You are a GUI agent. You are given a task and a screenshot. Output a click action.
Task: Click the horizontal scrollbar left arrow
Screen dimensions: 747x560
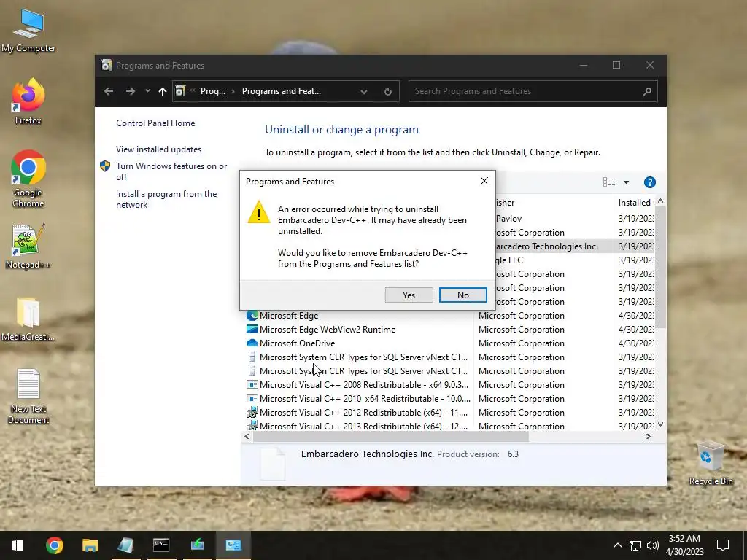(x=247, y=436)
